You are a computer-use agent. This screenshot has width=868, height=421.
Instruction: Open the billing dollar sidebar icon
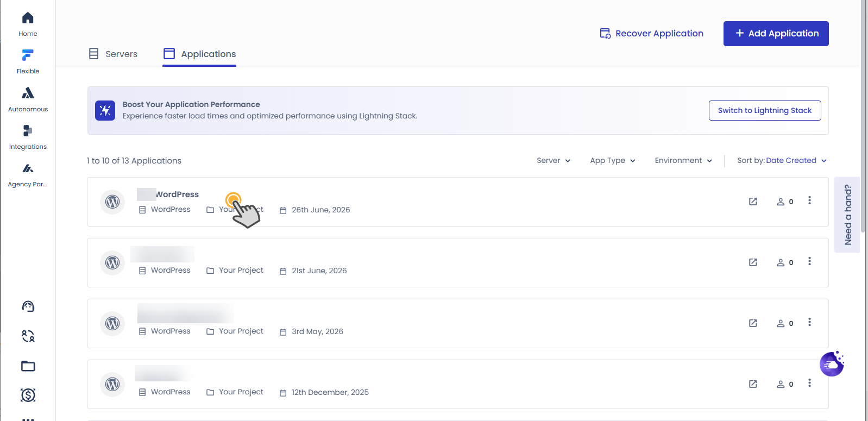[x=28, y=395]
